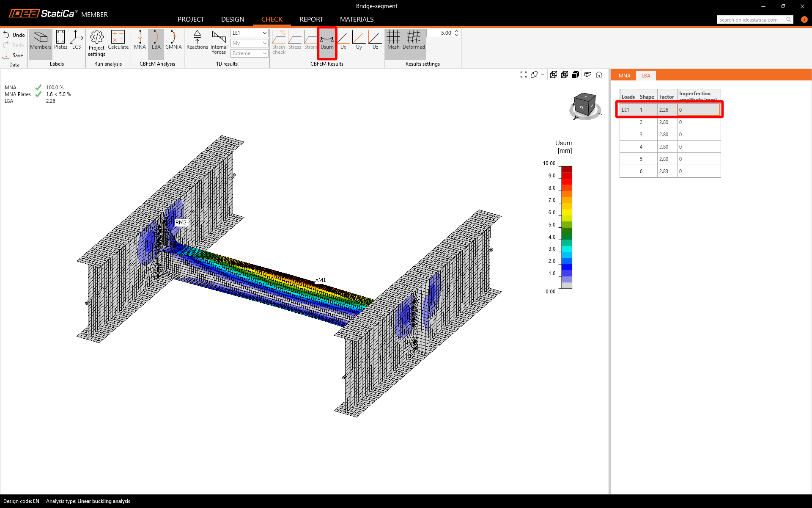Toggle Deformed shape display

point(413,40)
